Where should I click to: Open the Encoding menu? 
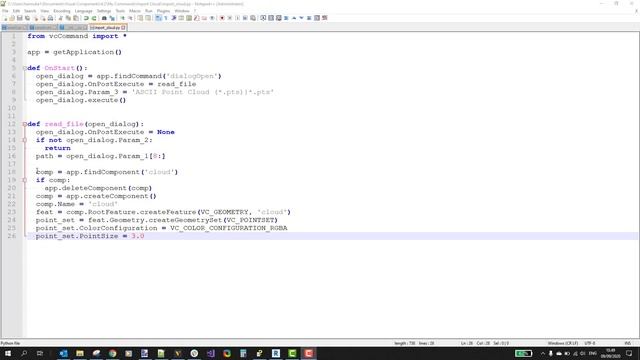point(62,11)
